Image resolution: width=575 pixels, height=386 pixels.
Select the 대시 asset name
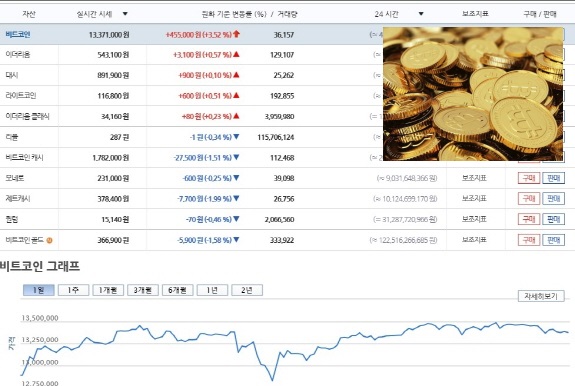[x=12, y=75]
